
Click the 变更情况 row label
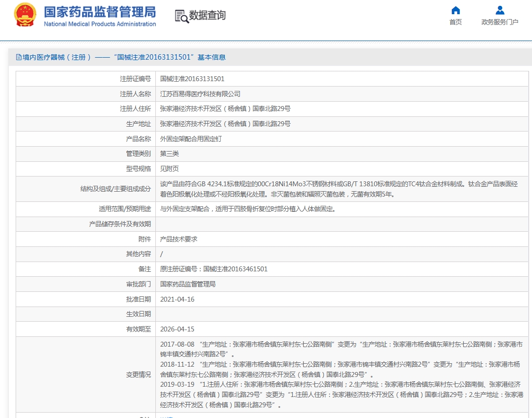(x=138, y=374)
